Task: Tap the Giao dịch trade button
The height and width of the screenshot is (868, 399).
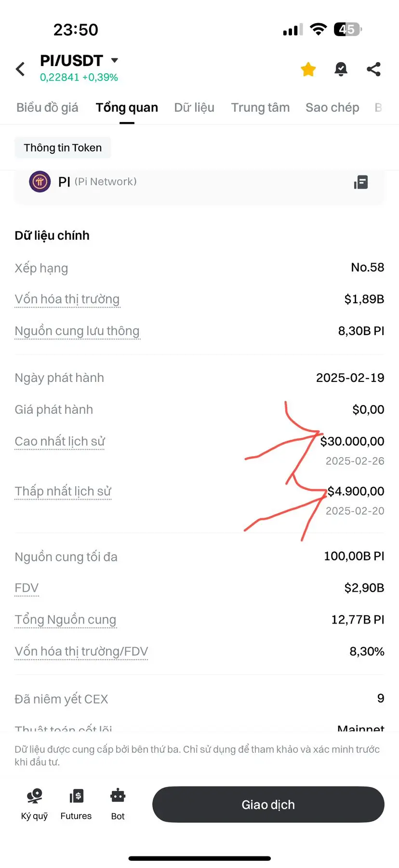Action: click(268, 804)
